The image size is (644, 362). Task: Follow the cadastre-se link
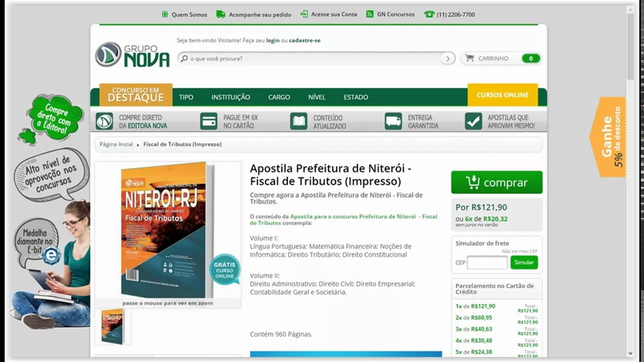tap(305, 41)
